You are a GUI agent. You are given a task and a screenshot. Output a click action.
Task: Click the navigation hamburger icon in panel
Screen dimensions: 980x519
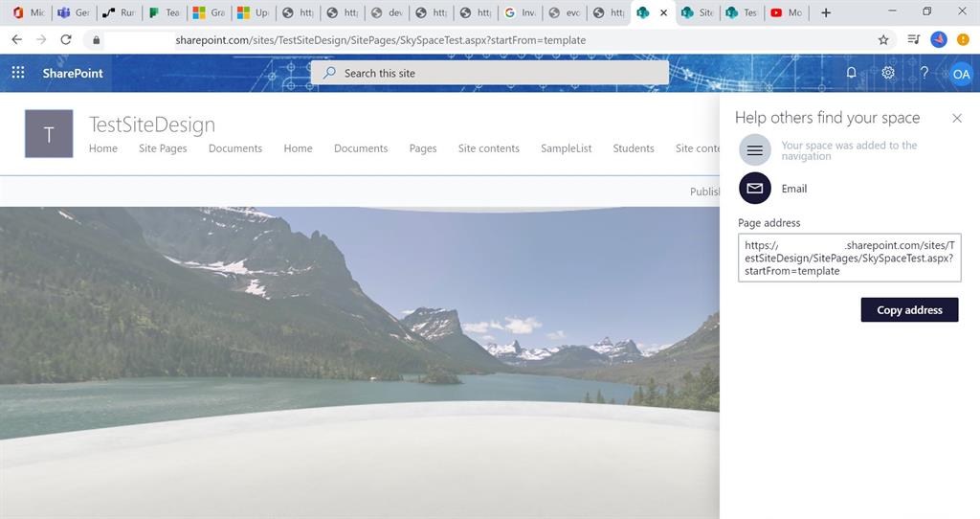(755, 150)
